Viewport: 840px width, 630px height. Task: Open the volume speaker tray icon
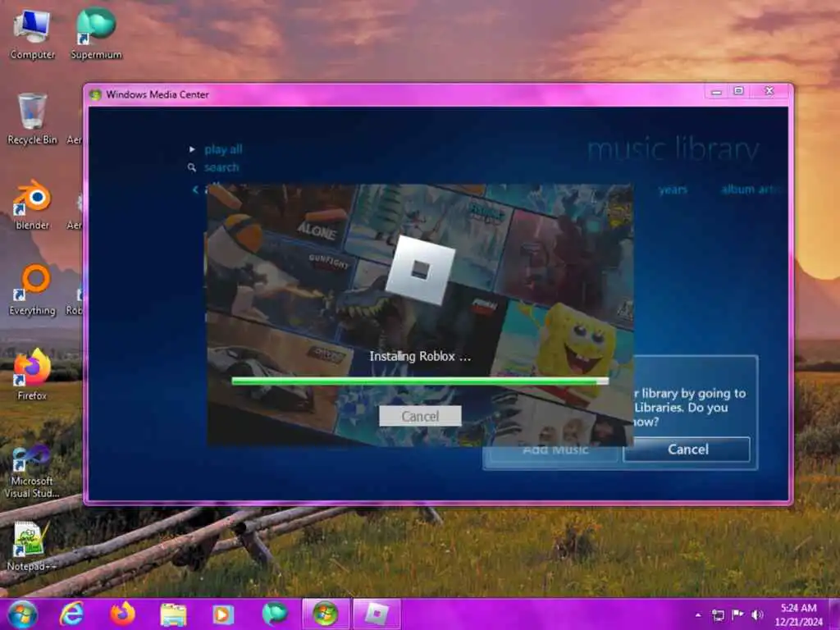(x=757, y=614)
